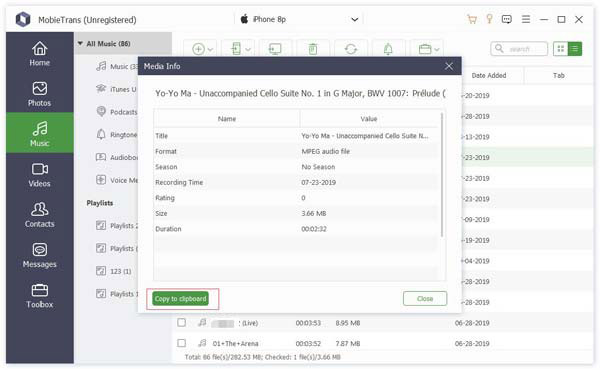Click the Add music plus icon

point(198,49)
